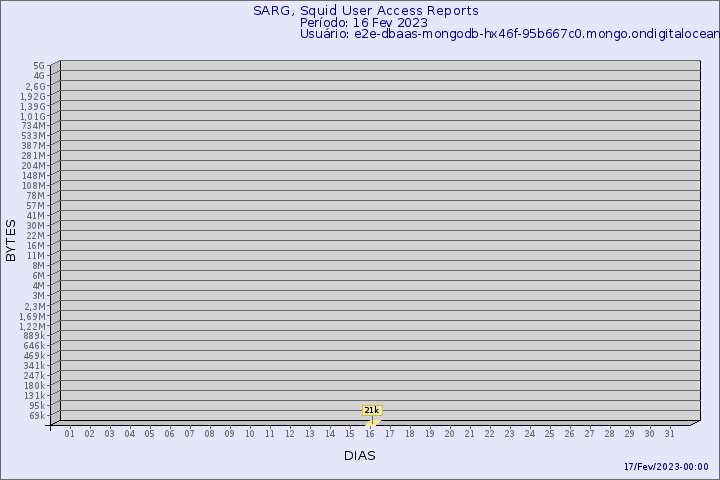
Task: Click the Período: 16 Fev 2023 text
Action: pos(364,23)
